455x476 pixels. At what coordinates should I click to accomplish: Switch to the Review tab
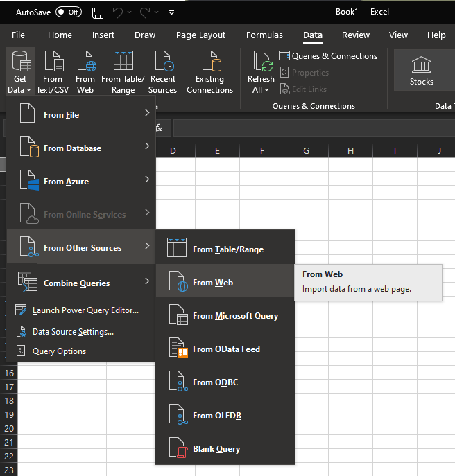tap(356, 35)
